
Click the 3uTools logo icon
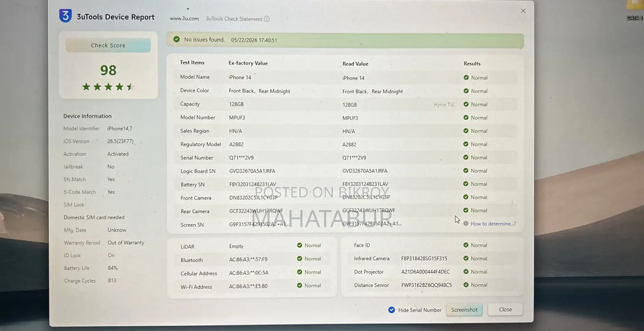coord(65,16)
